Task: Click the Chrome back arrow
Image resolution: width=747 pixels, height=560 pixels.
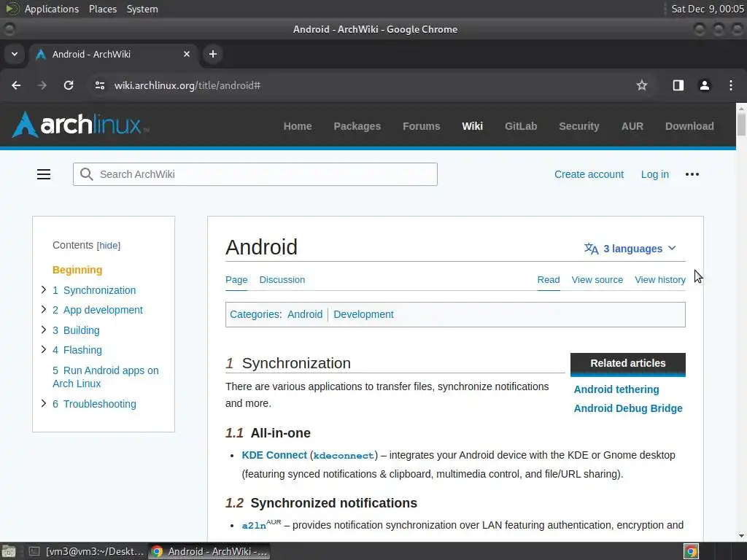Action: coord(16,85)
